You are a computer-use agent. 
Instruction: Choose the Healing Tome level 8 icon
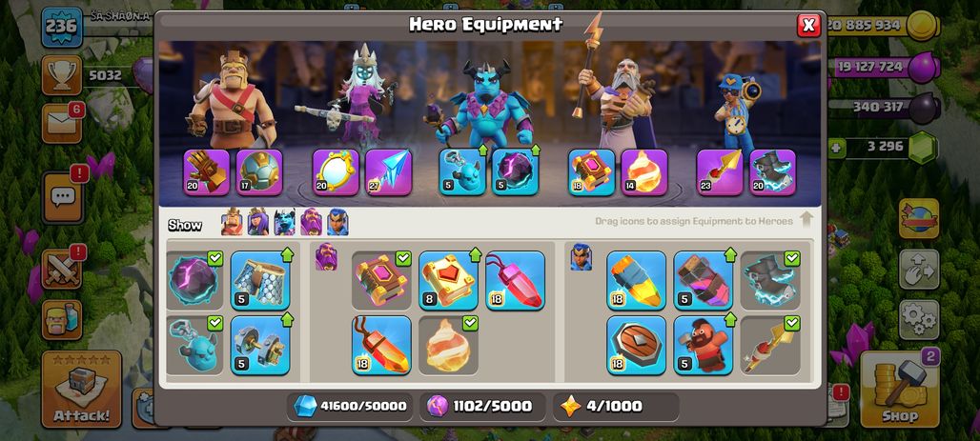coord(448,280)
